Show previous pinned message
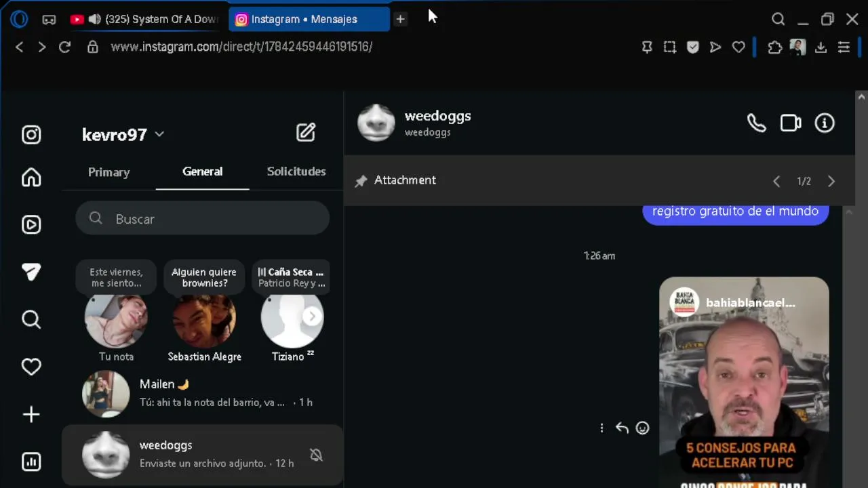The width and height of the screenshot is (868, 488). click(x=776, y=181)
